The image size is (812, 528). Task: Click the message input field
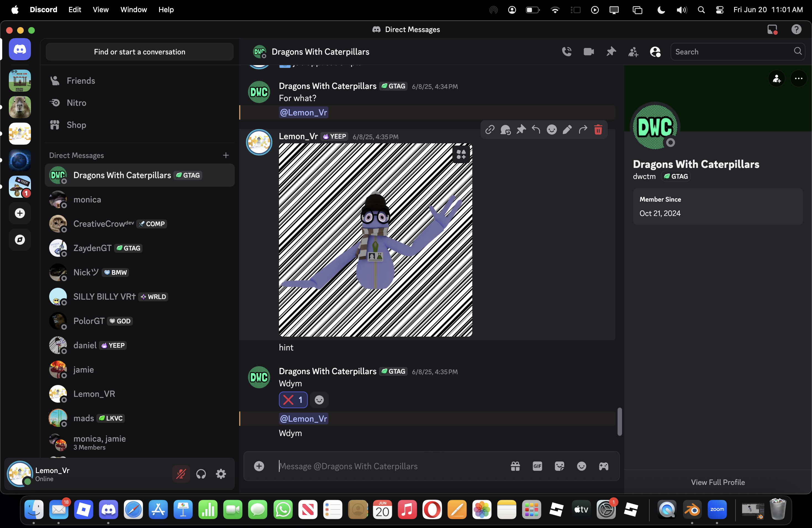click(x=391, y=466)
